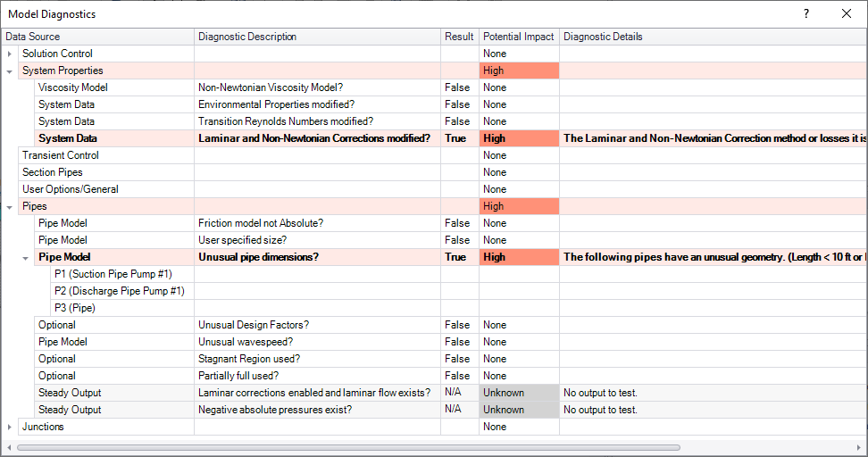Collapse the Pipes group
The height and width of the screenshot is (457, 868).
10,207
